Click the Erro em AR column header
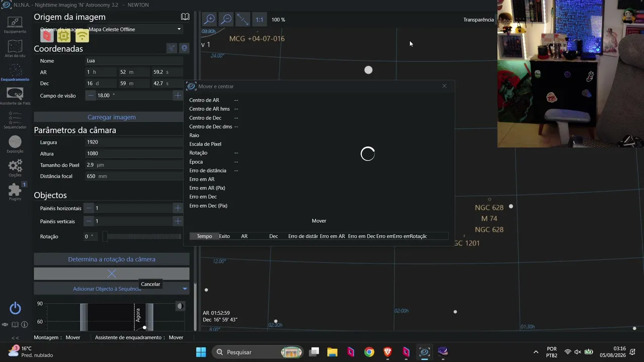 (x=333, y=236)
